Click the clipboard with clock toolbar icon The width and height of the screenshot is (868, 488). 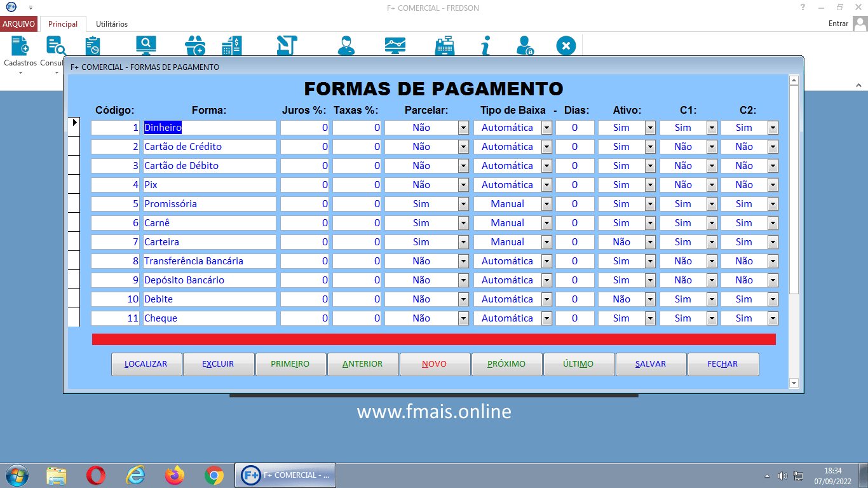point(94,46)
